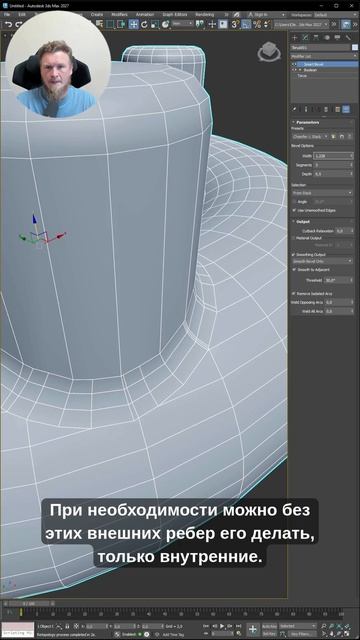Image resolution: width=360 pixels, height=640 pixels.
Task: Open the Hierarchy command panel tab
Action: click(316, 38)
